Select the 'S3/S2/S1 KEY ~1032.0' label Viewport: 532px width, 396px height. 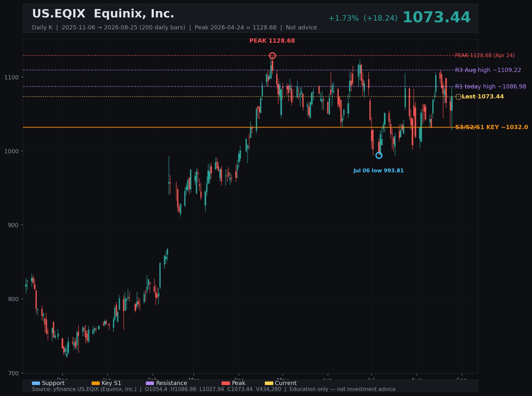point(492,127)
